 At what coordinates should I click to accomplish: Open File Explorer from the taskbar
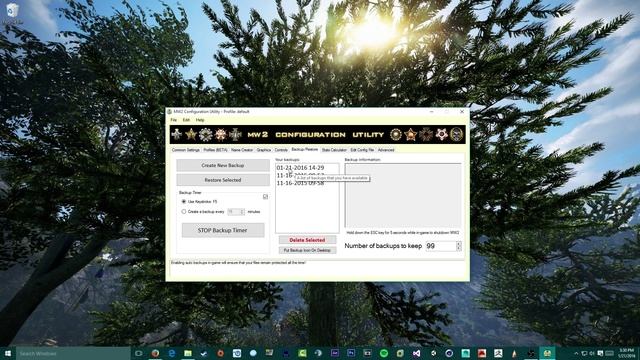pyautogui.click(x=188, y=353)
